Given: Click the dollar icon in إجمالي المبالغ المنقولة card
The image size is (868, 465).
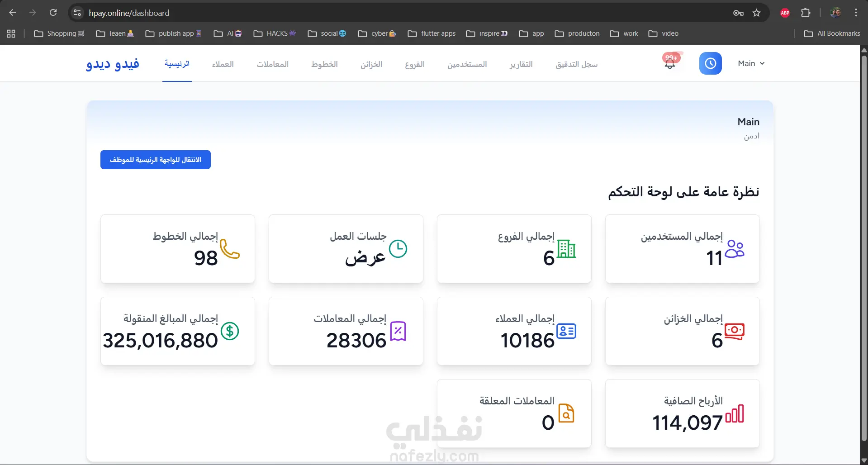Looking at the screenshot, I should click(230, 331).
